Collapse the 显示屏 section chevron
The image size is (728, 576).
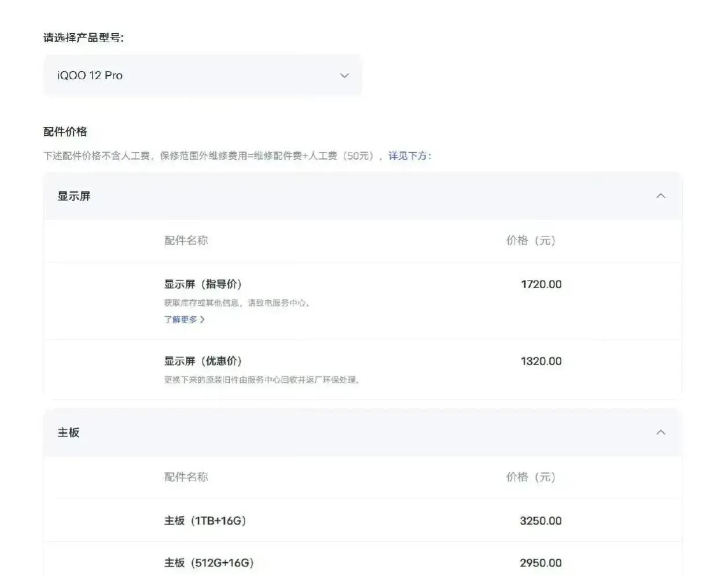point(661,196)
